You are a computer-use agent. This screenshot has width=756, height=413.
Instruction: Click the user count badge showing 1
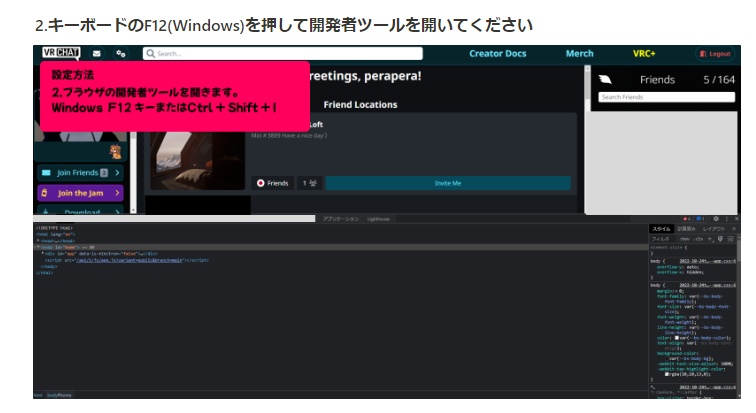pyautogui.click(x=309, y=183)
